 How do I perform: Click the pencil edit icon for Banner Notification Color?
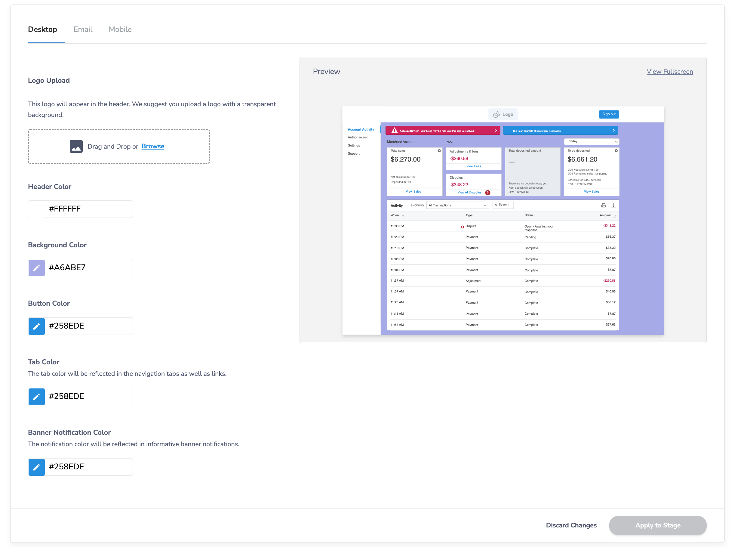pos(36,467)
